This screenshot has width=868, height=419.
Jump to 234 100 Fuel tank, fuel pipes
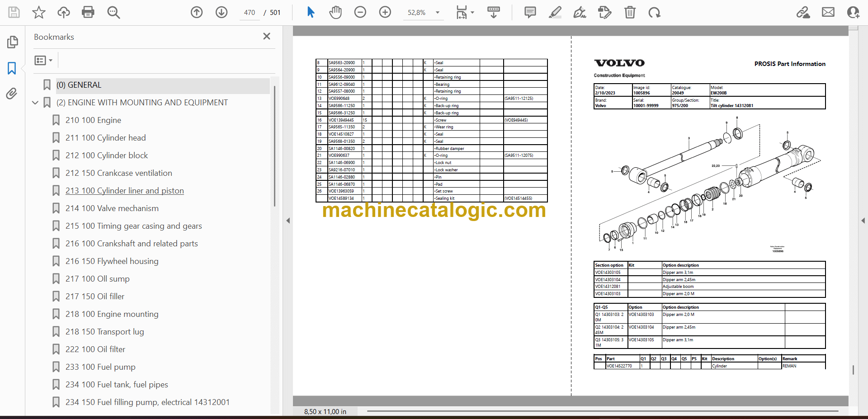tap(117, 385)
